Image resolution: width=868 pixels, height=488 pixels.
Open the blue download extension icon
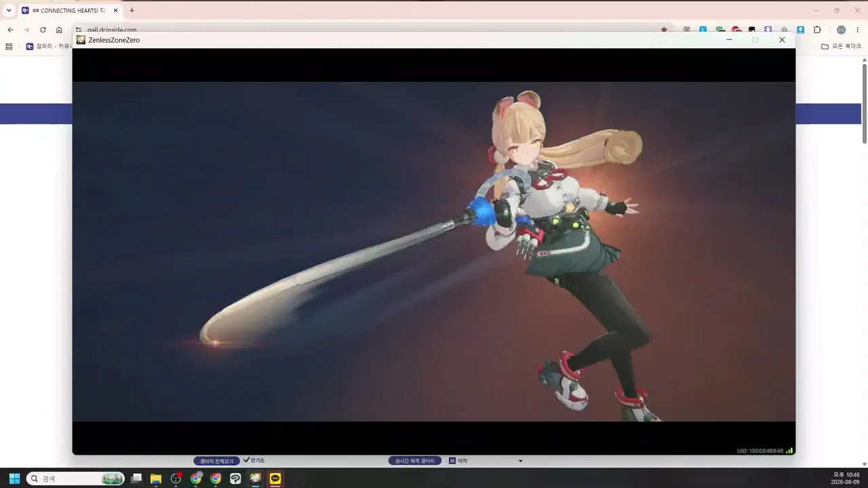pyautogui.click(x=801, y=30)
